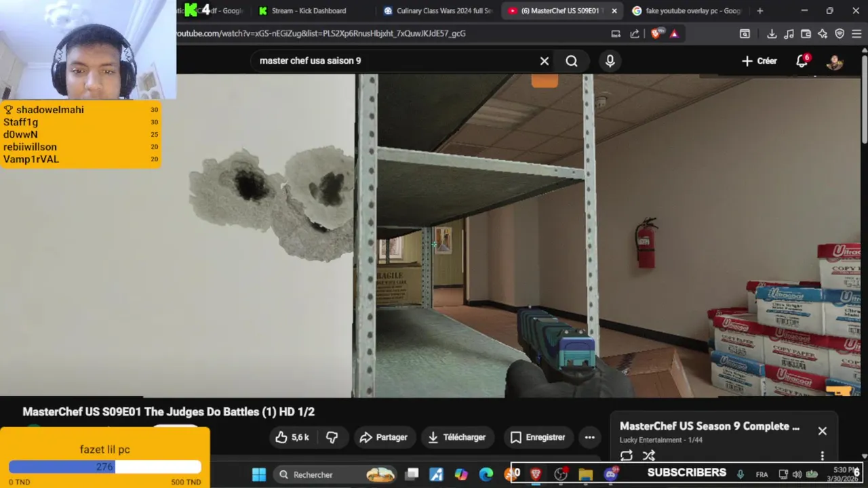Click the tray microphone icon
This screenshot has height=488, width=868.
pyautogui.click(x=741, y=474)
